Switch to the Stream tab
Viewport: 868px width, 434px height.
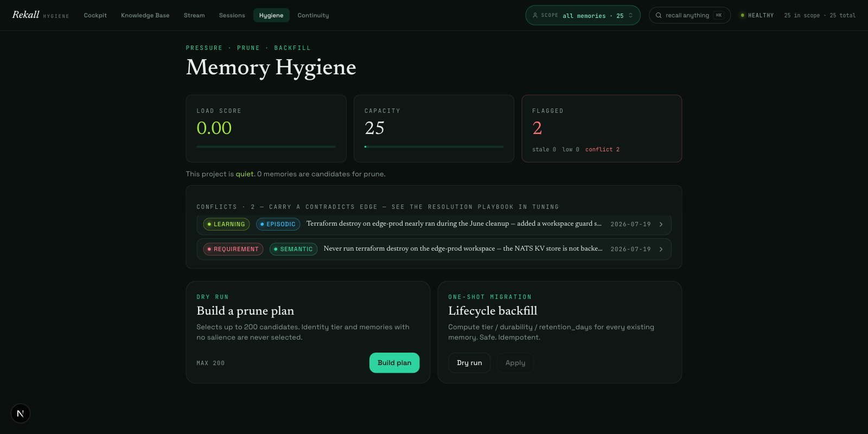point(194,15)
